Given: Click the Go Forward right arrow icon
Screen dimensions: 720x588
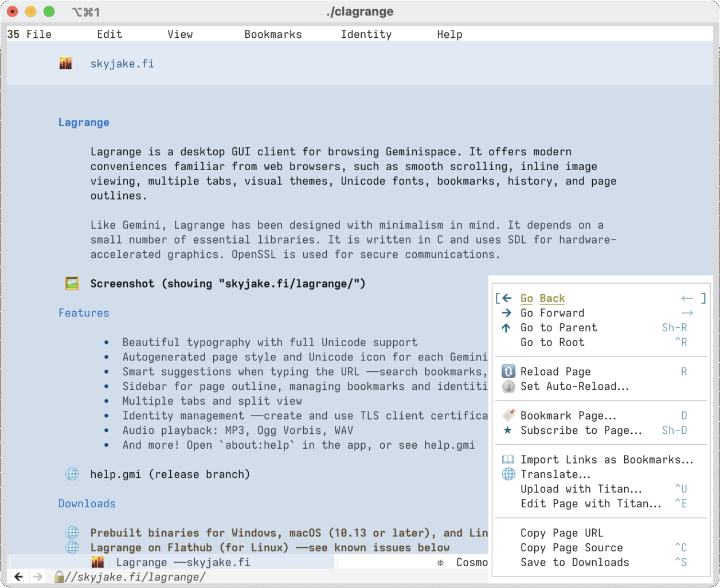Looking at the screenshot, I should coord(507,313).
